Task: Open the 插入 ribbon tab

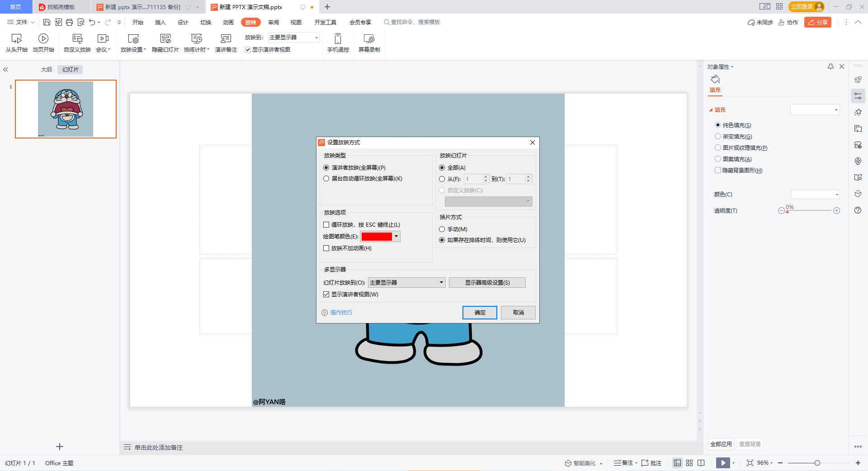Action: pyautogui.click(x=160, y=22)
